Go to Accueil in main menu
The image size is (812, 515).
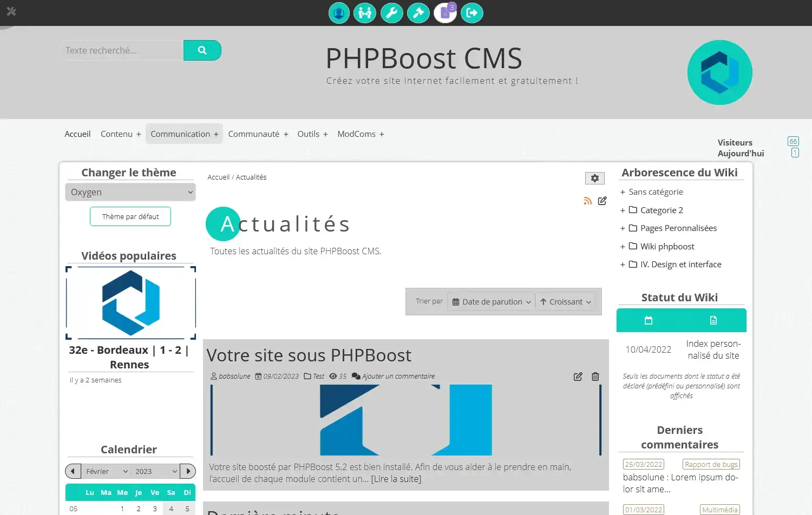click(77, 134)
